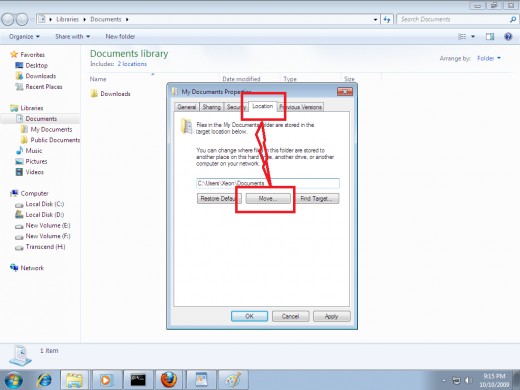Screen dimensions: 520x390
Task: Open Arrange by Folder dropdown
Action: 489,58
